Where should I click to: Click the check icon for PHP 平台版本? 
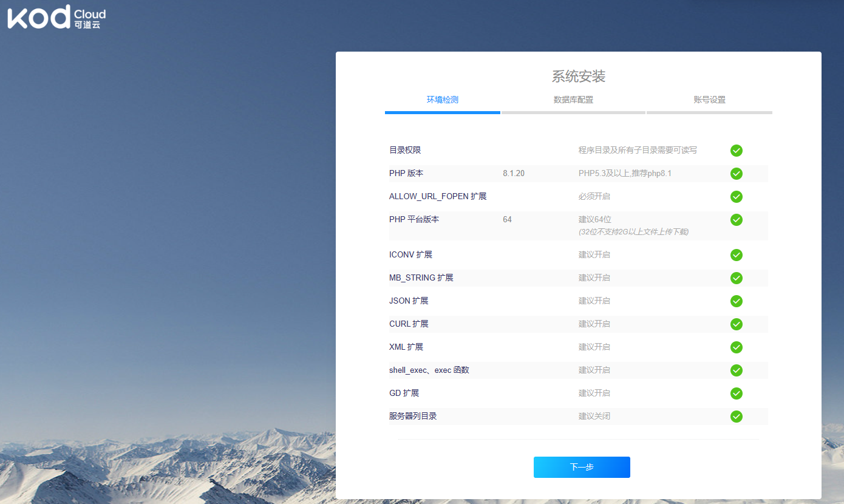[737, 220]
